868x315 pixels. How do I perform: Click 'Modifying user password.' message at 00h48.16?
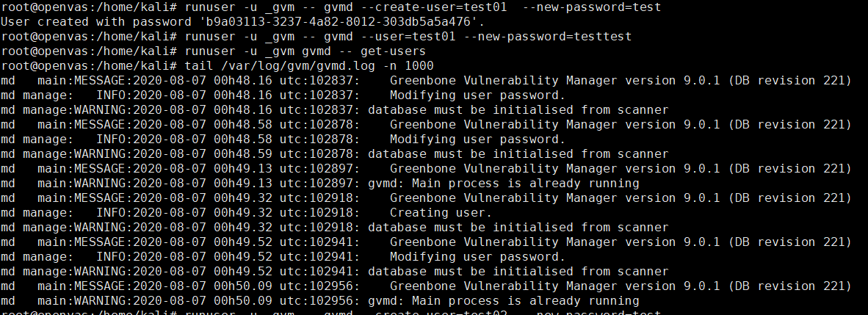pos(477,95)
